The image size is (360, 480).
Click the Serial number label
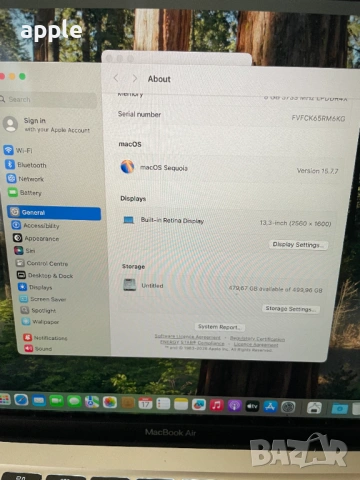(139, 114)
